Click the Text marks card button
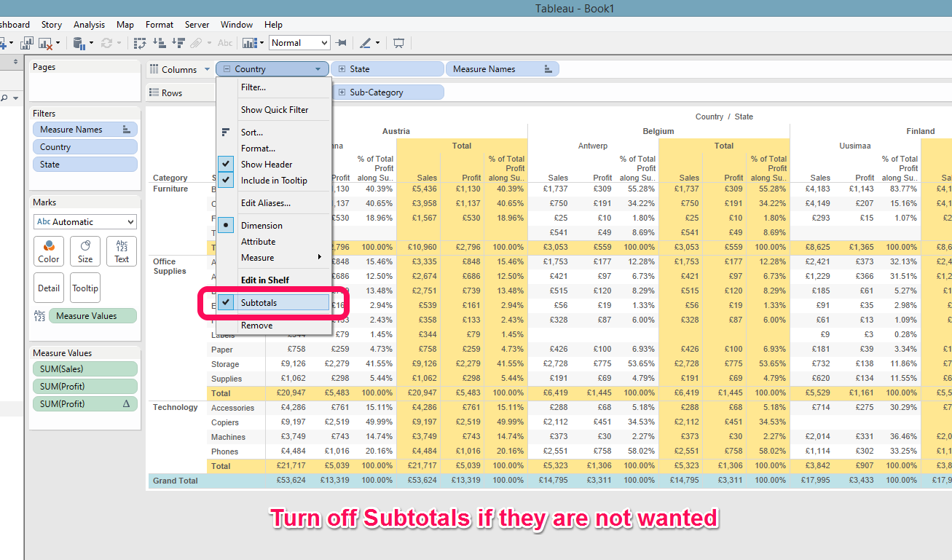 (122, 251)
